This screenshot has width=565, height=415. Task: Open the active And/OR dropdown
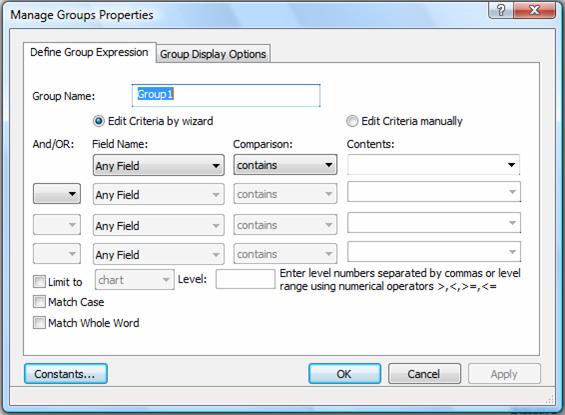[x=57, y=194]
